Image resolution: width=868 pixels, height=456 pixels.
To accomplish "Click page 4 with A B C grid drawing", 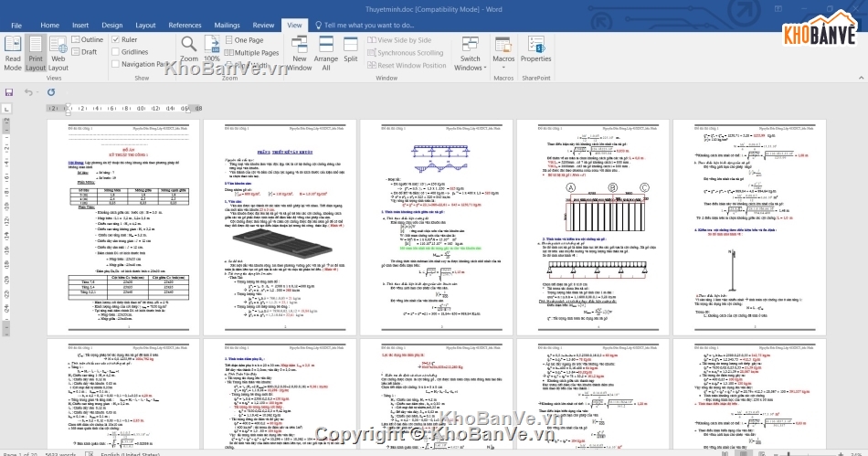I will pos(593,228).
